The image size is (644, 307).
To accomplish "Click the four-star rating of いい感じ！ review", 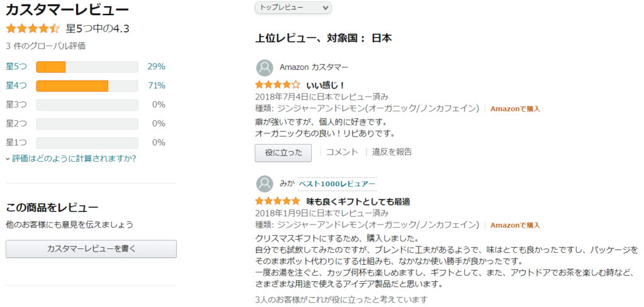I will 277,85.
